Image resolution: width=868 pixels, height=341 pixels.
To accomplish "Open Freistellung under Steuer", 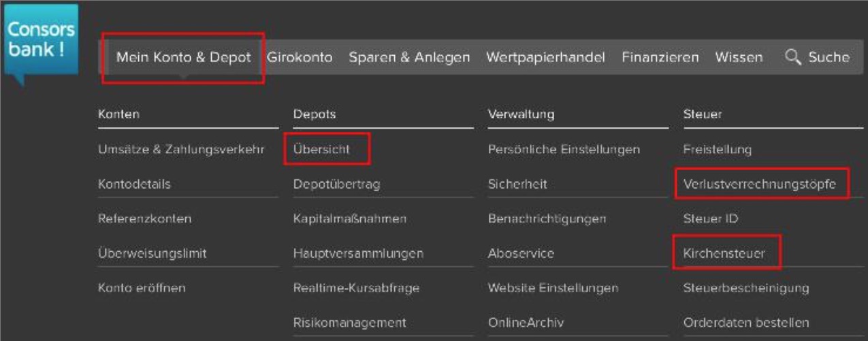I will click(717, 149).
